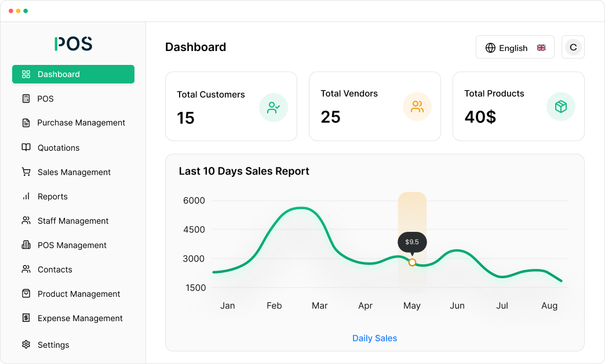The width and height of the screenshot is (605, 364).
Task: Click the Mar label on chart axis
Action: click(320, 305)
